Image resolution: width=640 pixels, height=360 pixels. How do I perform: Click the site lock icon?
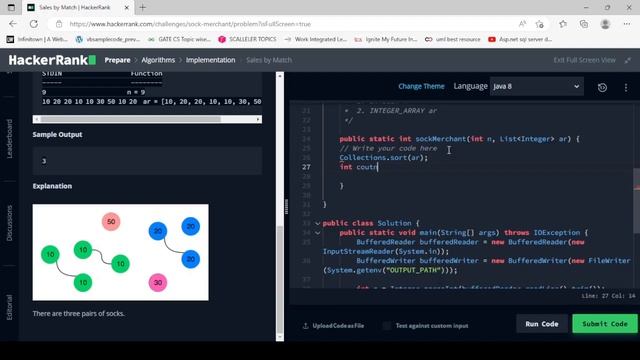click(x=59, y=24)
